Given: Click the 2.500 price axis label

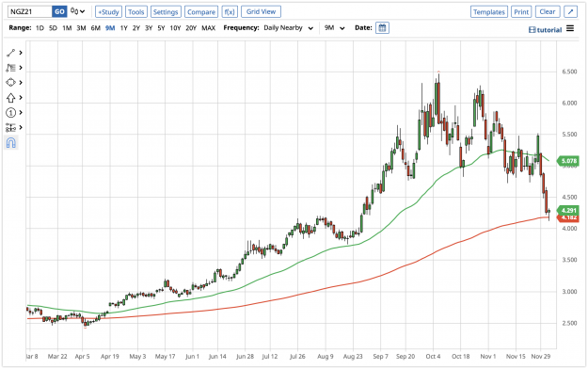Looking at the screenshot, I should 569,323.
